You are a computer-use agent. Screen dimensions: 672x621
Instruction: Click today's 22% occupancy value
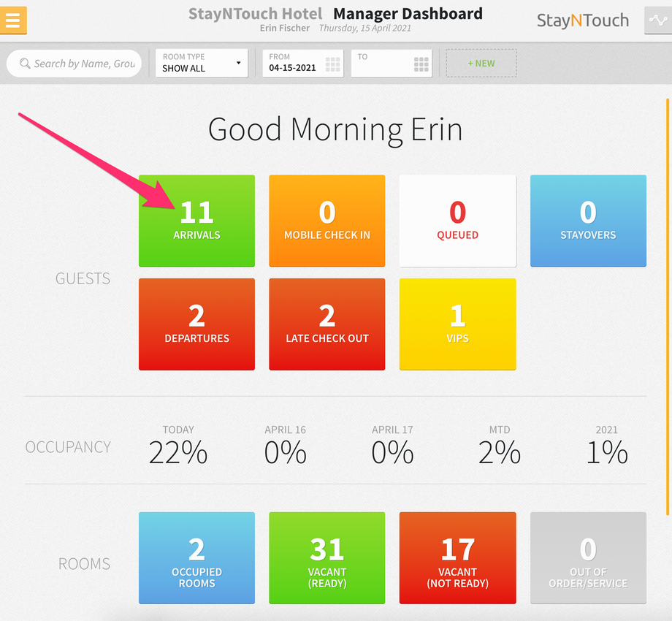(178, 452)
